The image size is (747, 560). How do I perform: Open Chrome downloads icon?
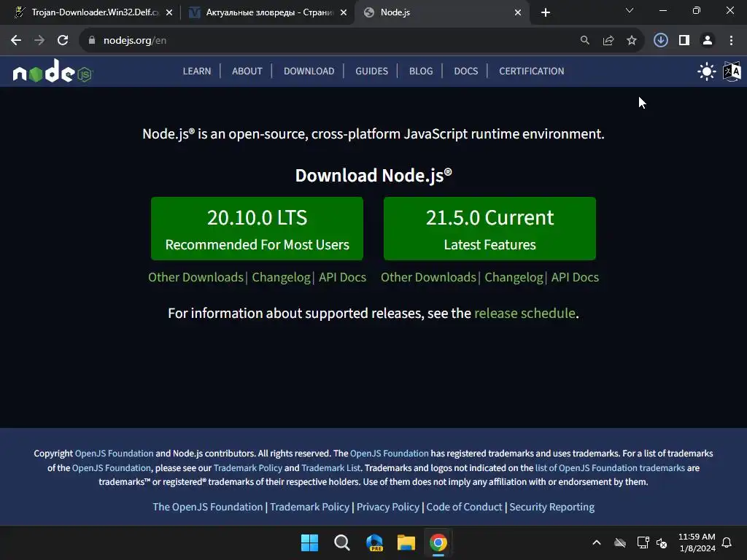click(x=660, y=41)
